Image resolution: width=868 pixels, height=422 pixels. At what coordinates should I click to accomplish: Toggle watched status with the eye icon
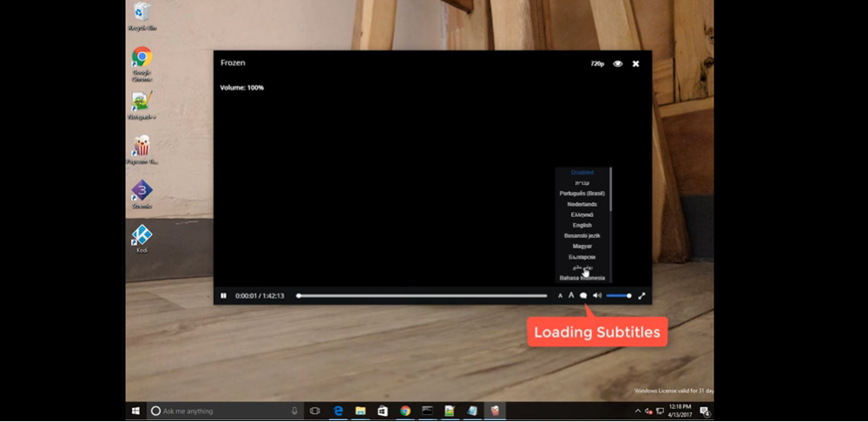pyautogui.click(x=618, y=63)
